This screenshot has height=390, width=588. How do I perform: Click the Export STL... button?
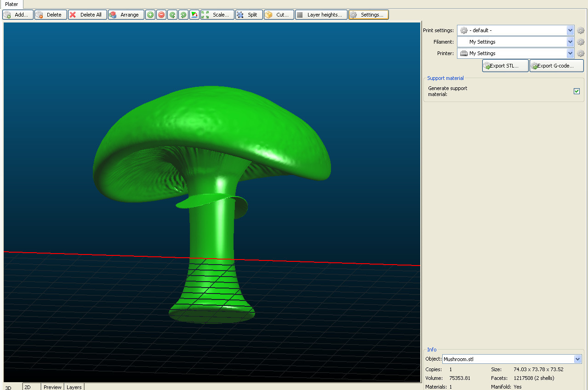click(x=505, y=66)
